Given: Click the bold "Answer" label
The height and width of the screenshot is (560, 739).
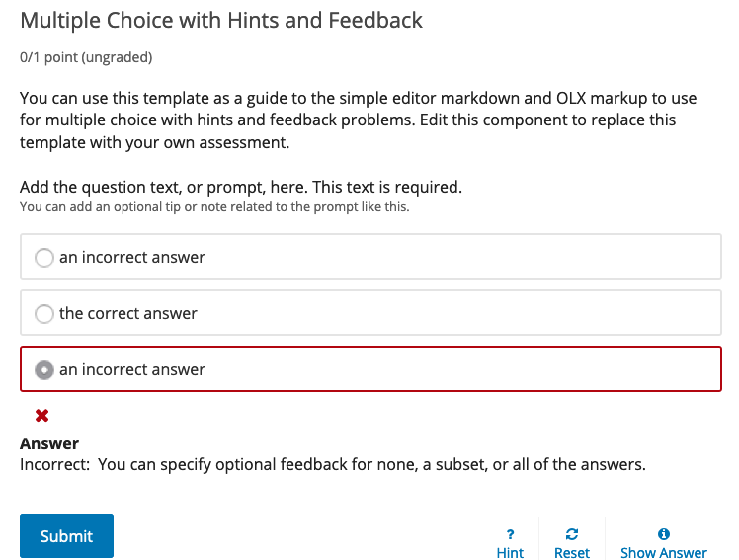Looking at the screenshot, I should click(49, 443).
